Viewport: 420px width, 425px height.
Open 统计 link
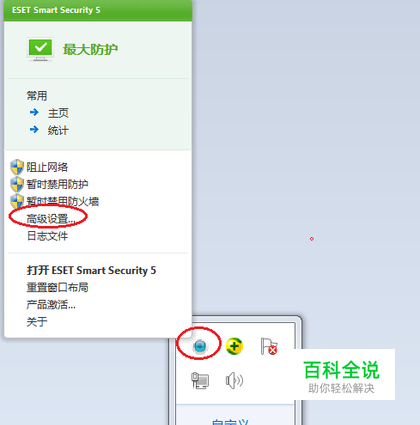click(58, 130)
